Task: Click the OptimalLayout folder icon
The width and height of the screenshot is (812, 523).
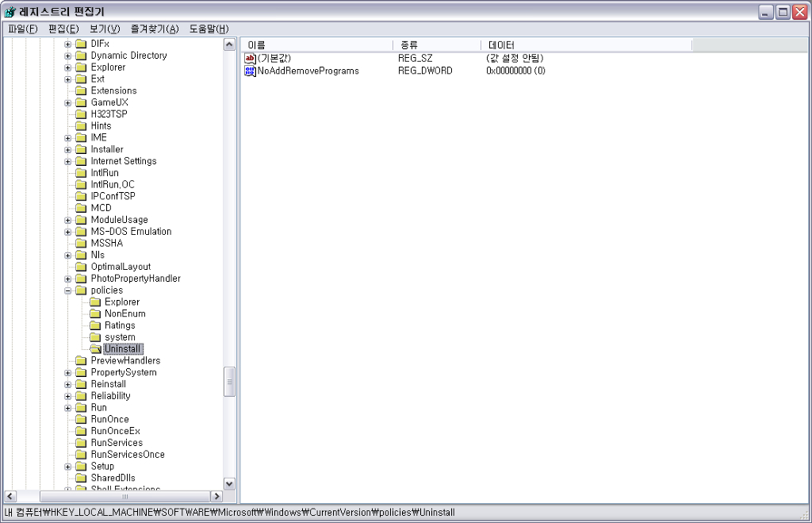Action: pos(81,267)
